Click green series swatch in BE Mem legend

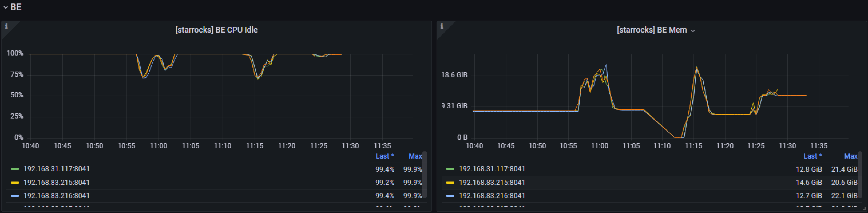[450, 169]
